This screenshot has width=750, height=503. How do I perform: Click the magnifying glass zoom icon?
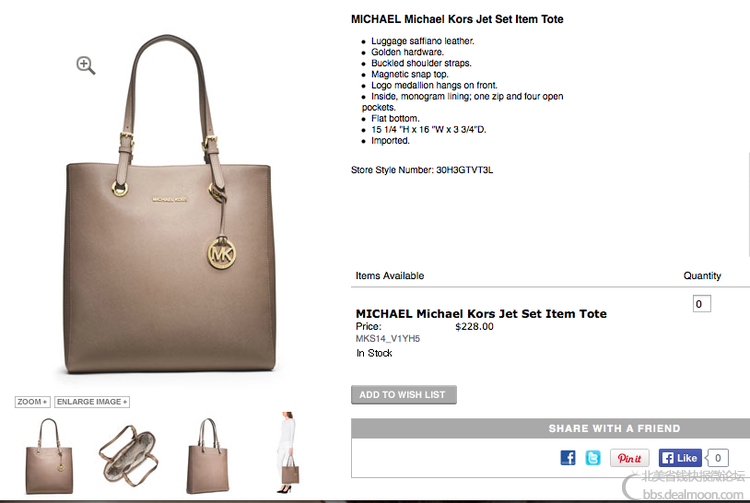tap(86, 66)
